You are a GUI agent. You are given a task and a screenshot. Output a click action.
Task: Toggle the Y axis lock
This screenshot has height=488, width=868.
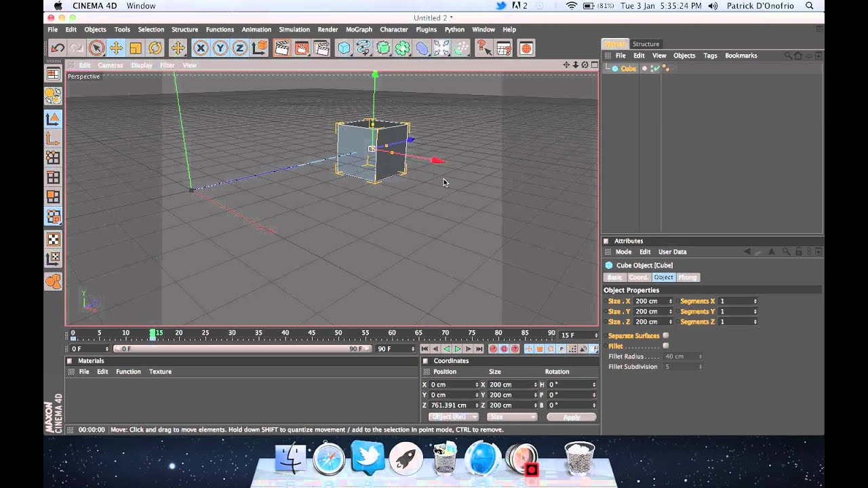(220, 48)
